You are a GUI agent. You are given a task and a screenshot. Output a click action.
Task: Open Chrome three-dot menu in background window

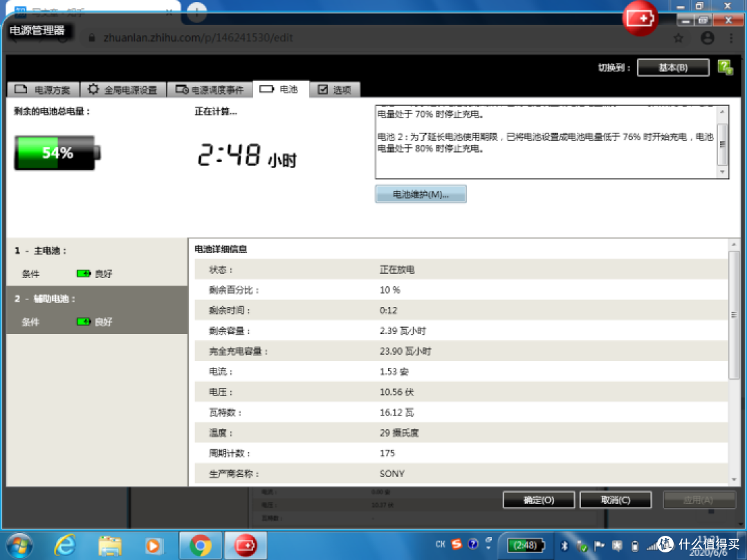[x=731, y=38]
